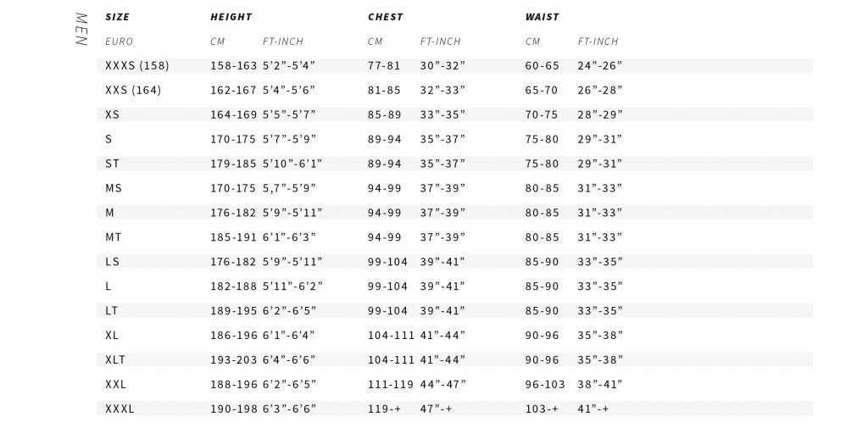This screenshot has height=434, width=868.
Task: Click the HEIGHT column header
Action: [x=231, y=17]
